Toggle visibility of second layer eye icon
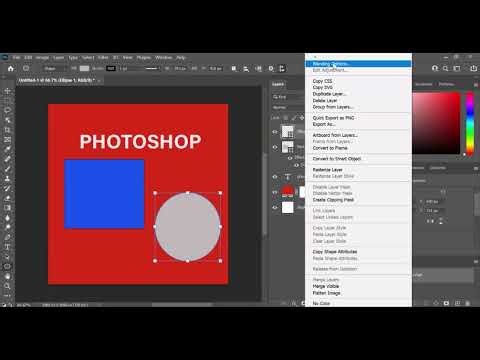Viewport: 480px width, 360px height. point(275,147)
